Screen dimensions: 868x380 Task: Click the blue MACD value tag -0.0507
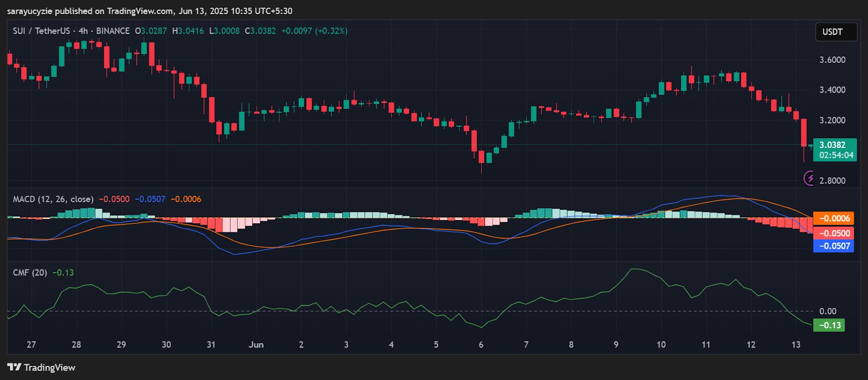point(833,246)
